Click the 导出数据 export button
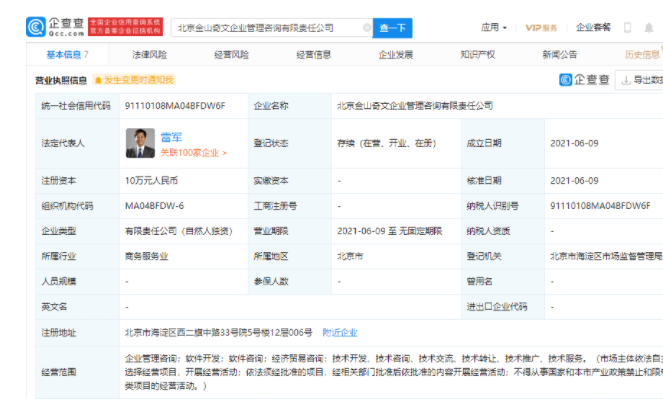The height and width of the screenshot is (406, 663). 641,80
